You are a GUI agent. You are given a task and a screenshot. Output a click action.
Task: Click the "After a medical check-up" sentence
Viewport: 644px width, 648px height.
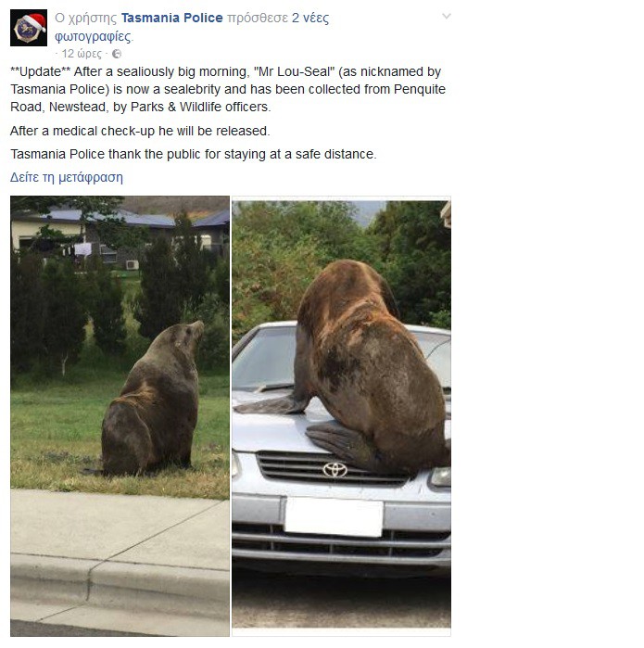(x=140, y=131)
